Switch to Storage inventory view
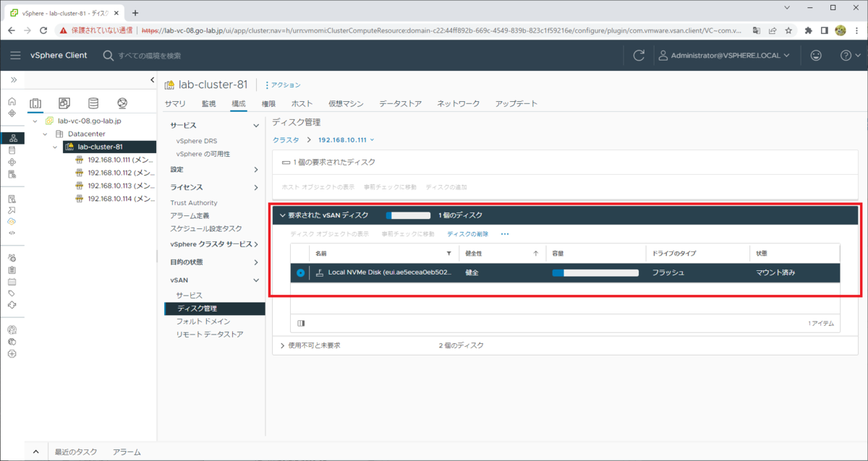Image resolution: width=868 pixels, height=461 pixels. coord(93,103)
